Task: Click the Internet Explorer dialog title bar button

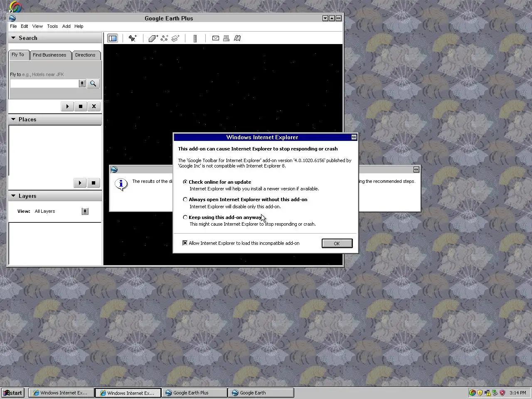Action: 354,137
